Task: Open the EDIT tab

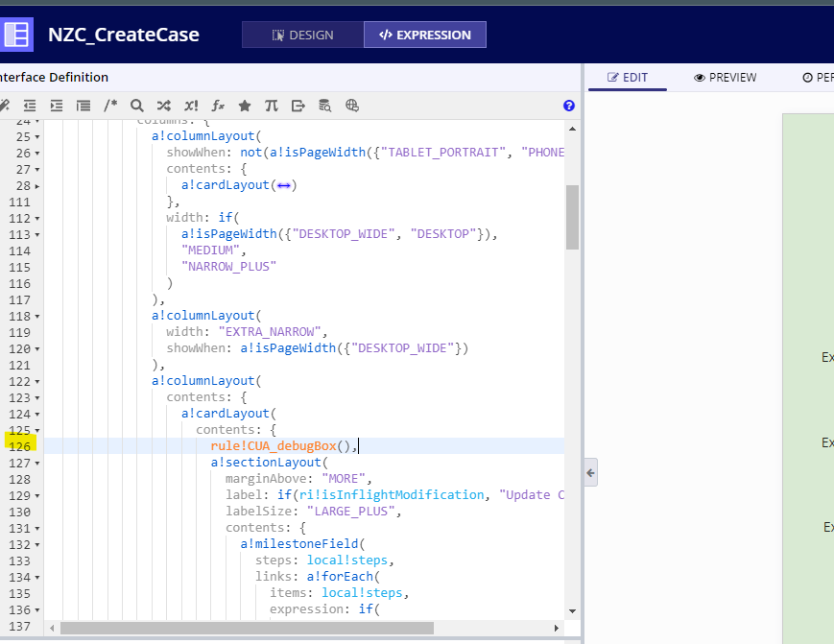Action: click(x=628, y=78)
